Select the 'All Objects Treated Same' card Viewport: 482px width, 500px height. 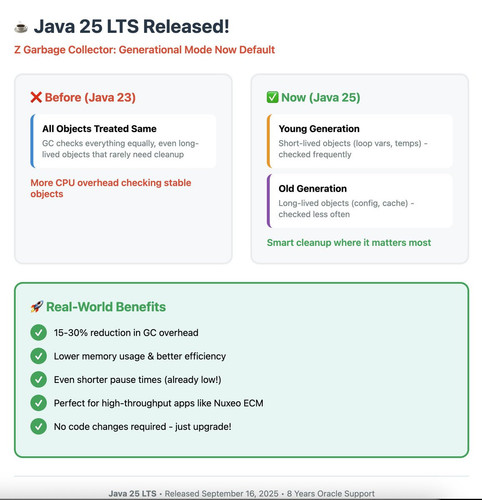(123, 141)
